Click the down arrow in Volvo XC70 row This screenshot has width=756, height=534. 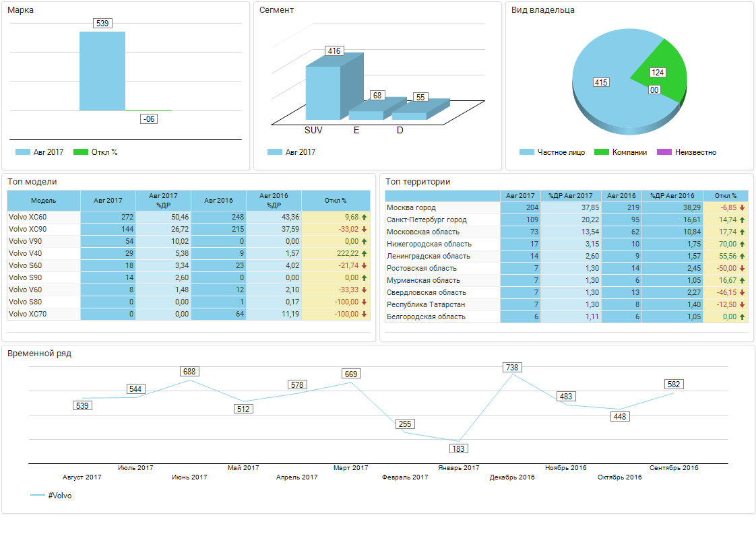pos(364,314)
